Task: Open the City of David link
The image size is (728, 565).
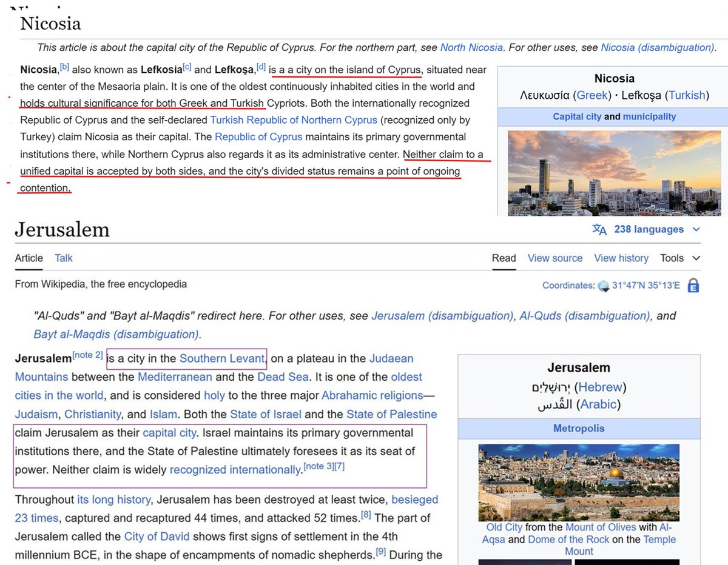Action: tap(157, 537)
